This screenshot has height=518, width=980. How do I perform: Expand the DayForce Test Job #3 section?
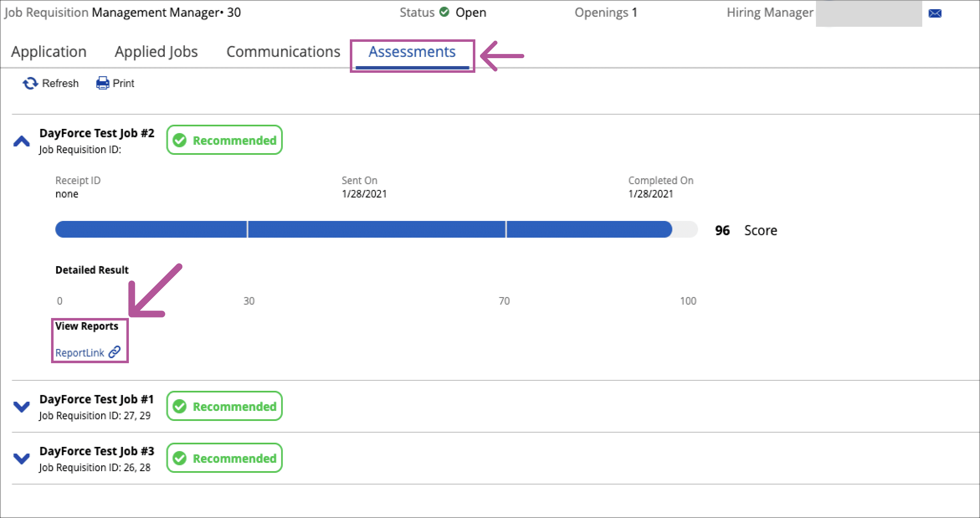[x=21, y=459]
